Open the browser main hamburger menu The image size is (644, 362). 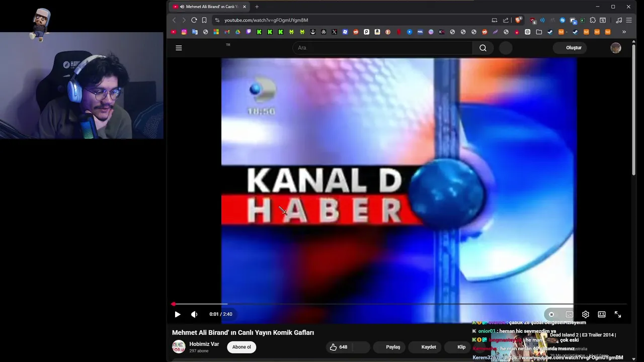pyautogui.click(x=629, y=20)
